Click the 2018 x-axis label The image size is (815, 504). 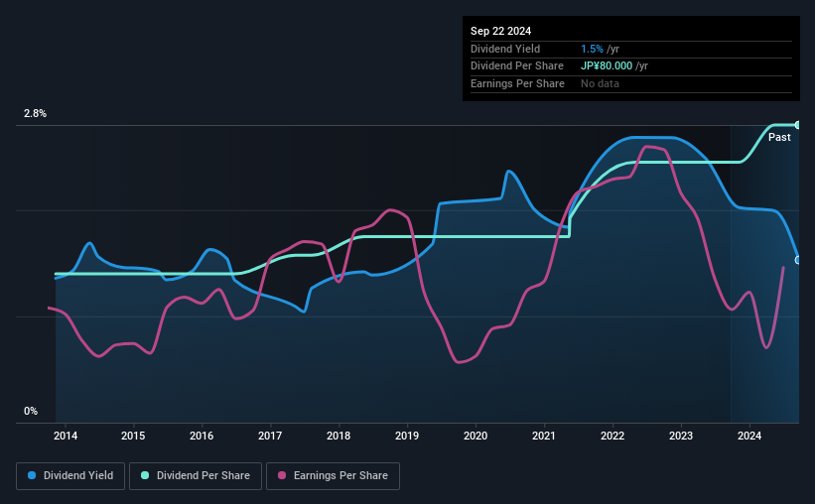[339, 436]
